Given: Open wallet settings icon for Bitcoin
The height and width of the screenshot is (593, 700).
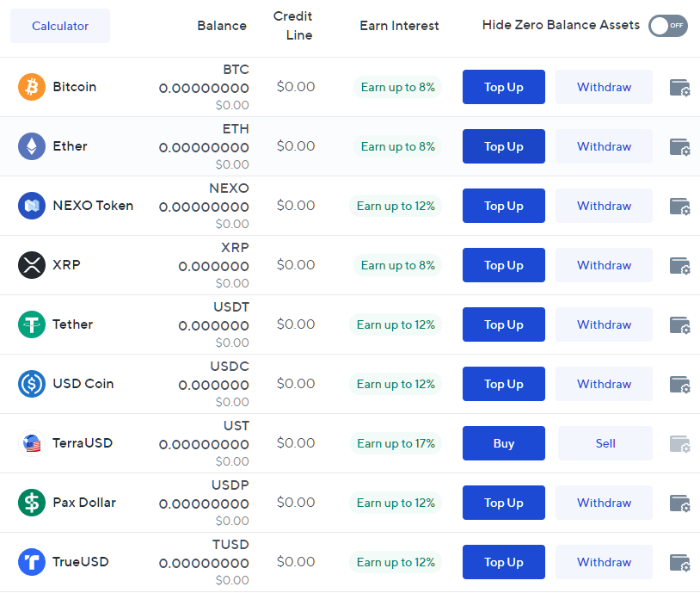Looking at the screenshot, I should [680, 88].
